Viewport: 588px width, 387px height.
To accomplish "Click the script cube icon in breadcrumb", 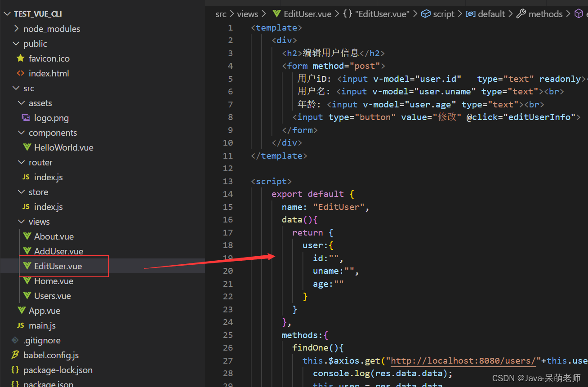I will click(x=426, y=14).
